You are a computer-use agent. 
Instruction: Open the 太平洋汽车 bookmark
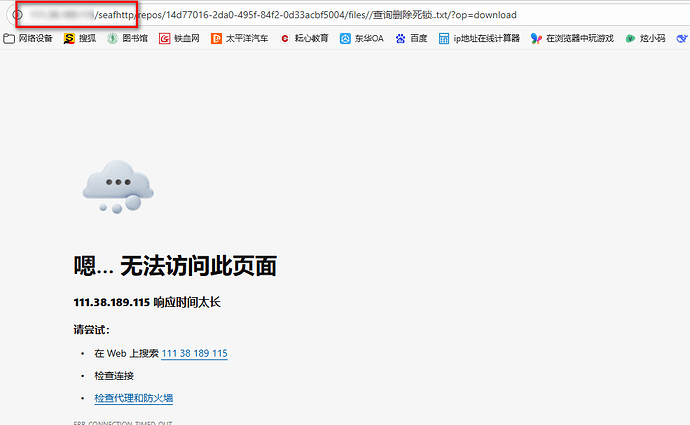tap(239, 39)
